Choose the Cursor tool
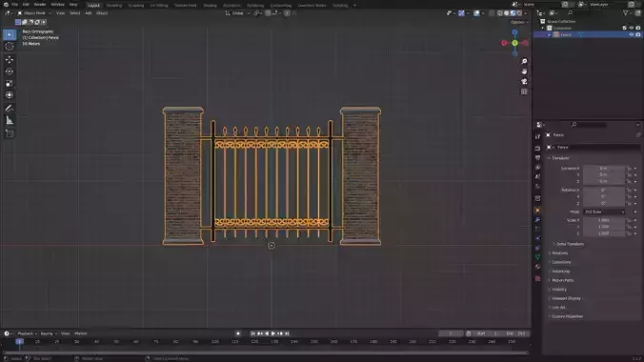The height and width of the screenshot is (362, 644). click(9, 47)
